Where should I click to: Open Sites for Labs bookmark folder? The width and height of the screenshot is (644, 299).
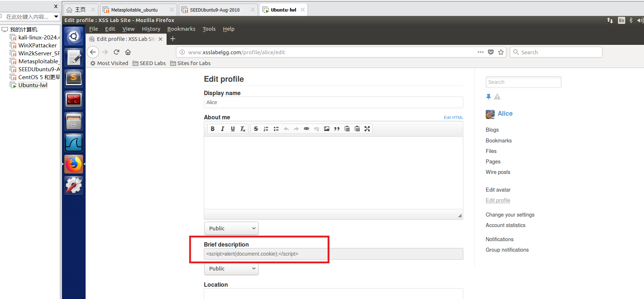click(190, 63)
